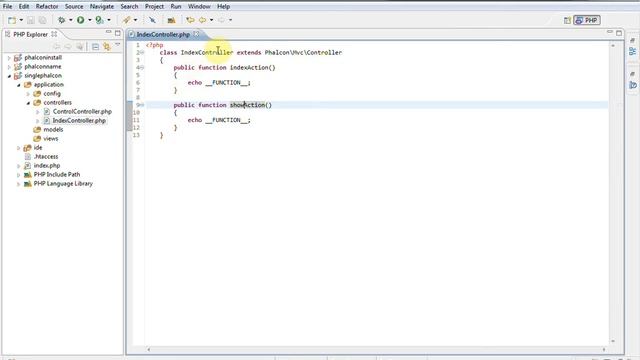Viewport: 640px width, 360px height.
Task: Open the Refactor menu
Action: (x=47, y=7)
